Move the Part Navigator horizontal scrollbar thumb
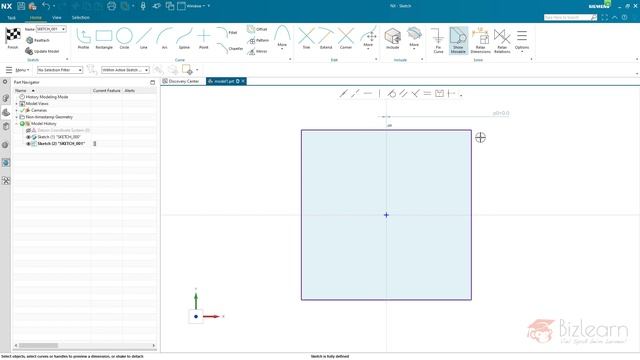640x360 pixels. (38, 346)
